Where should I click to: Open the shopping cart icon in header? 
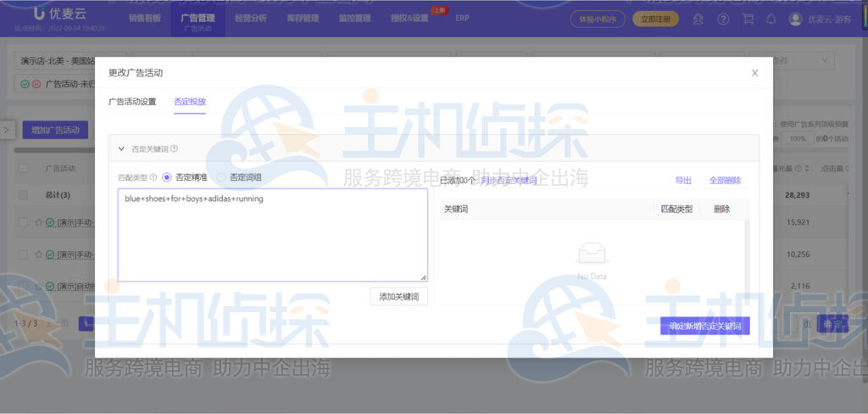click(747, 19)
